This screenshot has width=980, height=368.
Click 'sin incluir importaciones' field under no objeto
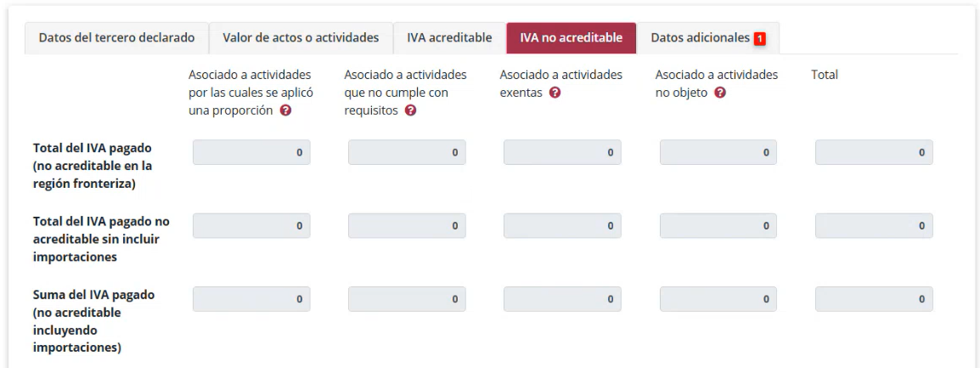coord(718,226)
